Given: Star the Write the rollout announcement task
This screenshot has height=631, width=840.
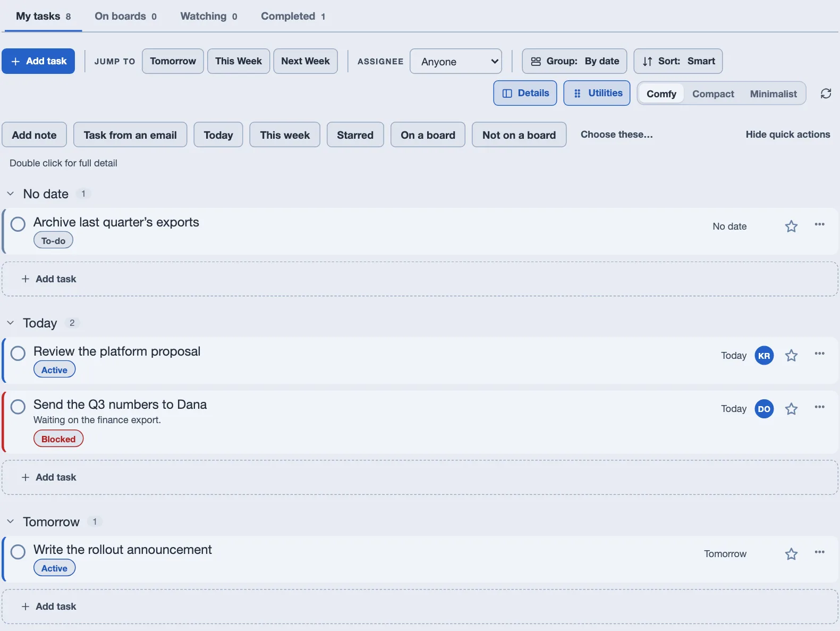Looking at the screenshot, I should coord(791,554).
